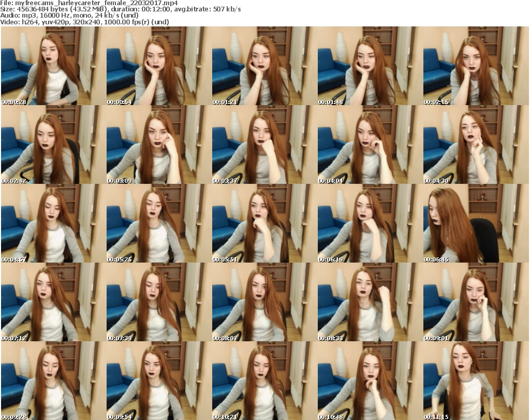Click the File name header line
This screenshot has height=420, width=530.
[89, 3]
